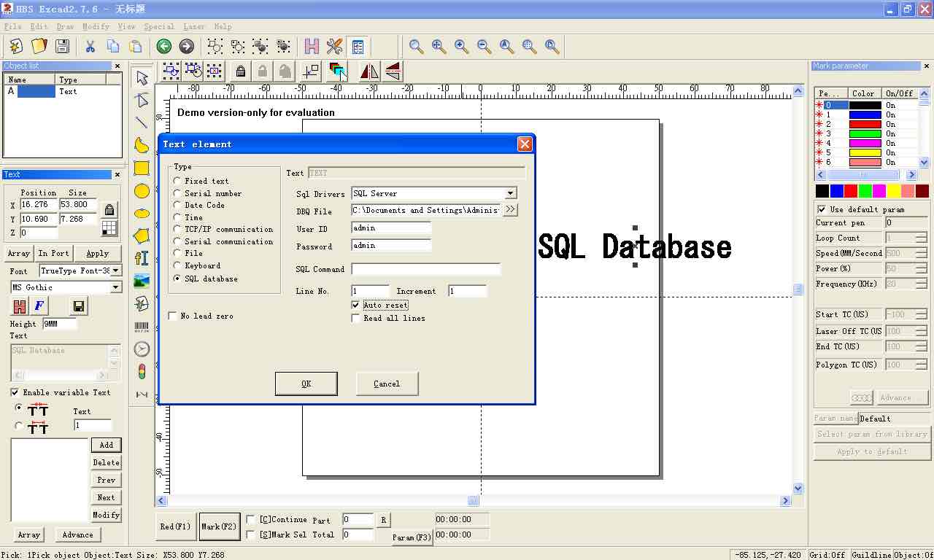
Task: Select the circle drawing tool
Action: click(142, 191)
